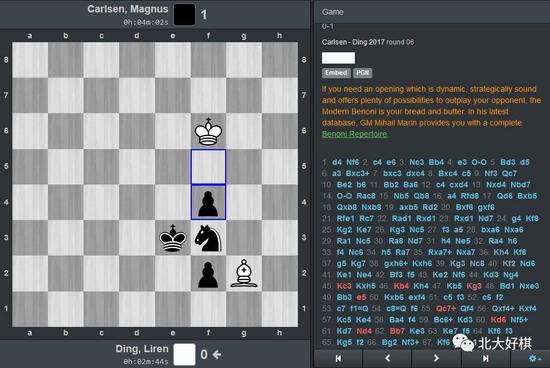This screenshot has height=368, width=550.
Task: Open the gear settings dropdown
Action: [x=535, y=358]
